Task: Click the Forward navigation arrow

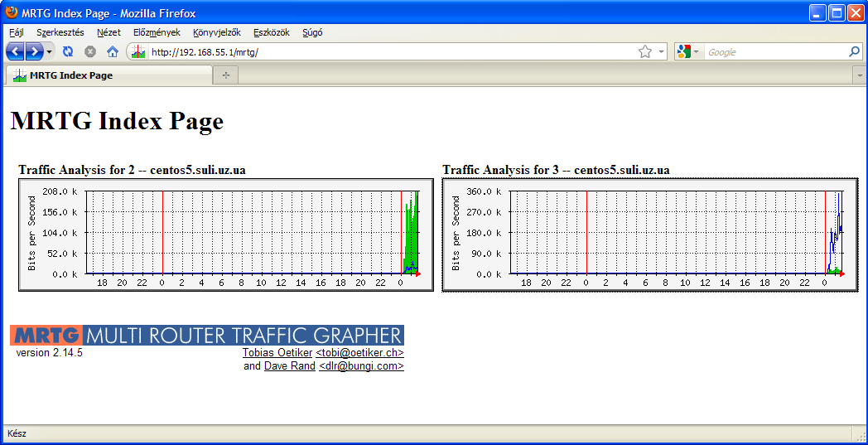Action: [x=34, y=51]
